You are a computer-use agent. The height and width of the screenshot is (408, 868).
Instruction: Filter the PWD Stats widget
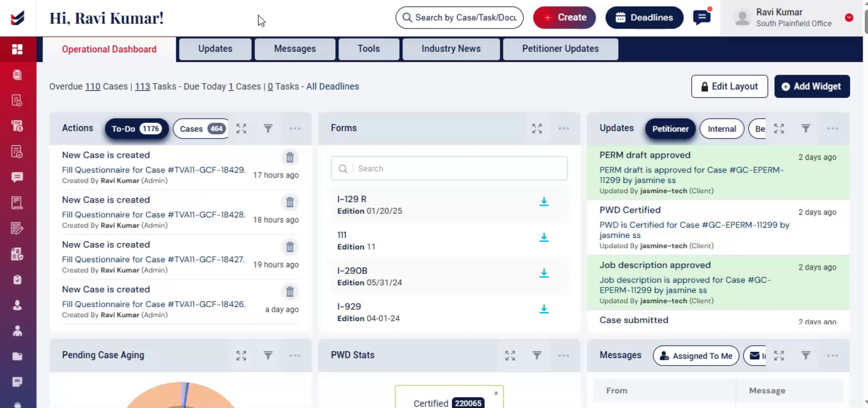(x=537, y=355)
